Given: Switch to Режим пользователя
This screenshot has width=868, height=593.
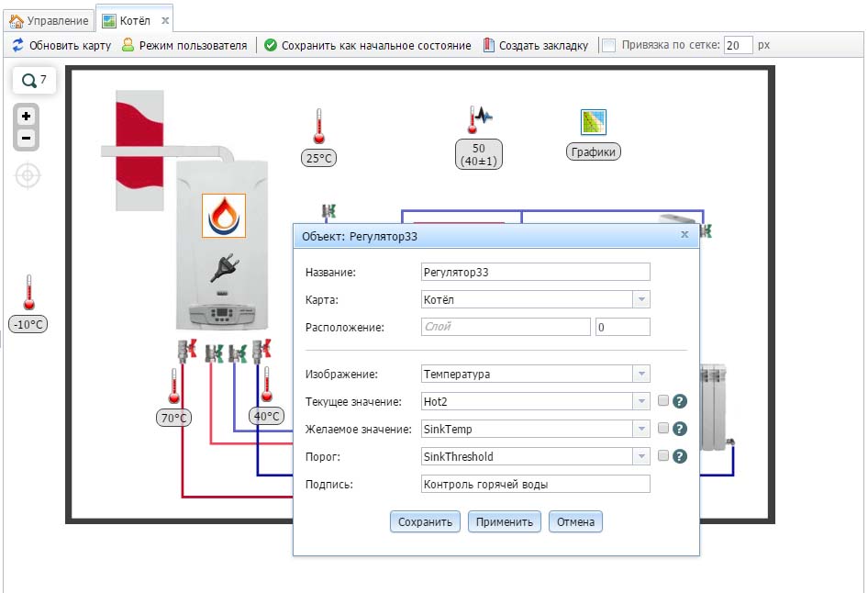Looking at the screenshot, I should coord(185,45).
